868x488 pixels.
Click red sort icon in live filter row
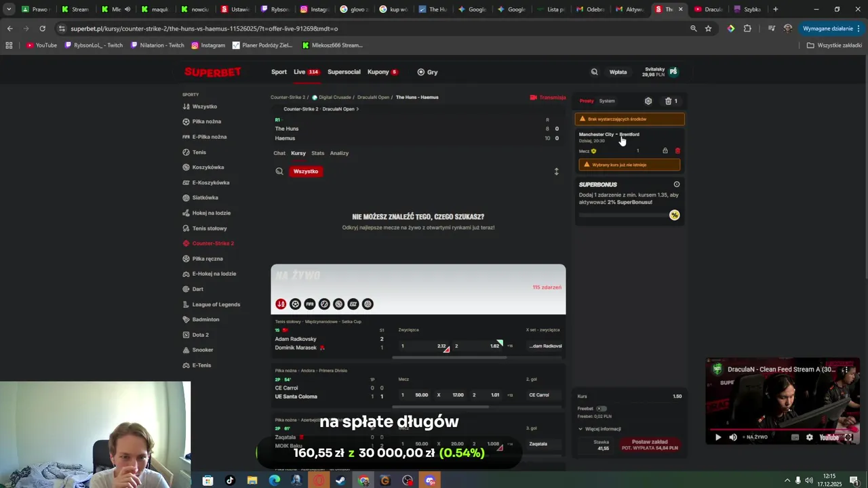(281, 304)
